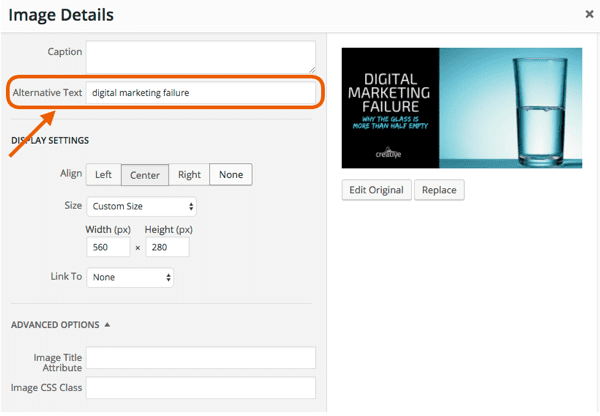Click into the Caption text area
This screenshot has width=600, height=416.
point(201,57)
